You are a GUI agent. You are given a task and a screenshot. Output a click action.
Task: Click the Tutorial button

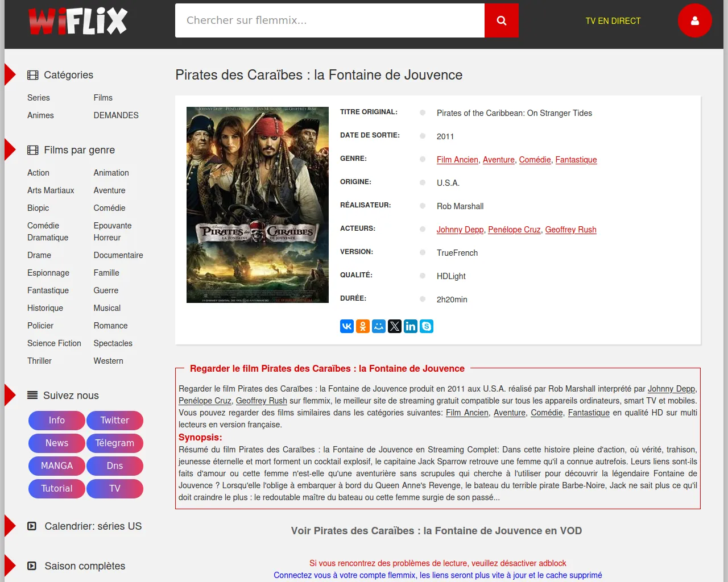[57, 489]
